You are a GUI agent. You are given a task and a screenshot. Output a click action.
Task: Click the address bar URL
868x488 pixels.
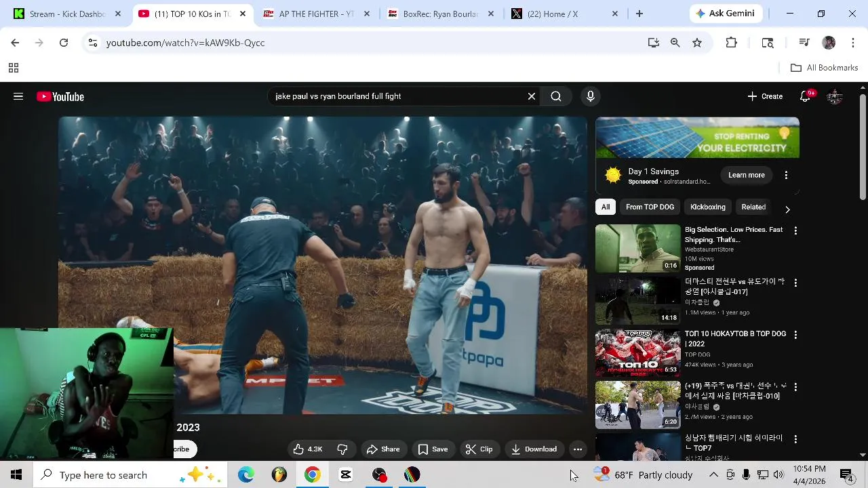coord(185,43)
